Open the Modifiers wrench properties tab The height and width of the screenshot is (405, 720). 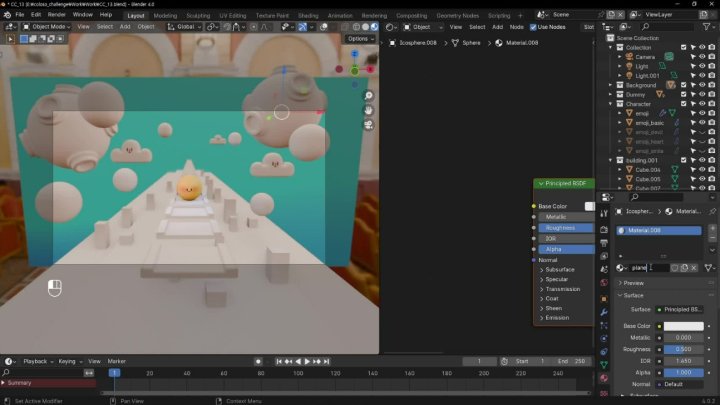[604, 312]
